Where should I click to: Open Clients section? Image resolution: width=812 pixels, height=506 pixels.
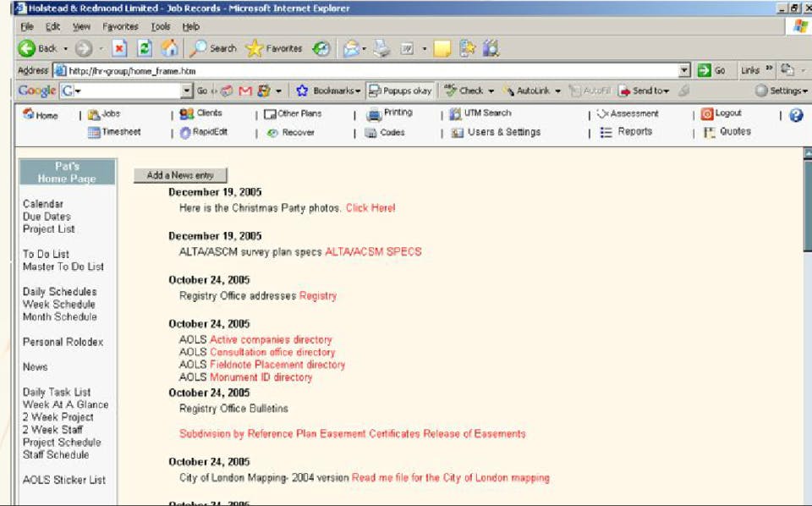tap(201, 113)
